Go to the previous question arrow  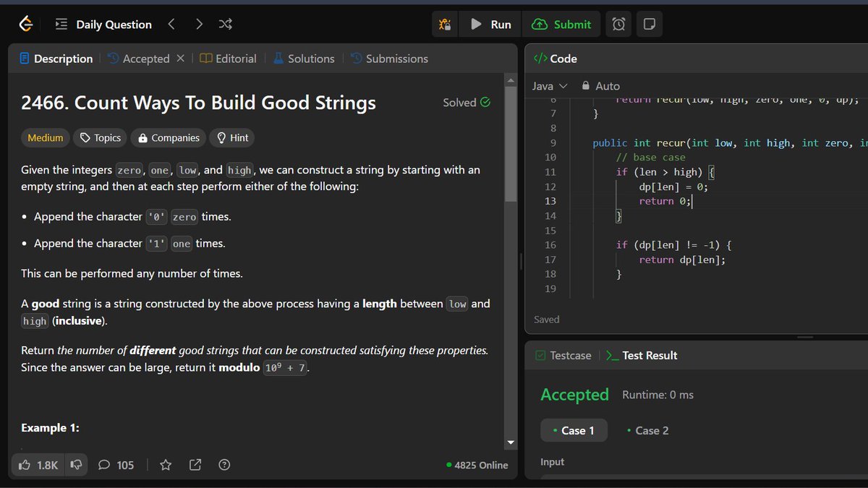tap(171, 25)
